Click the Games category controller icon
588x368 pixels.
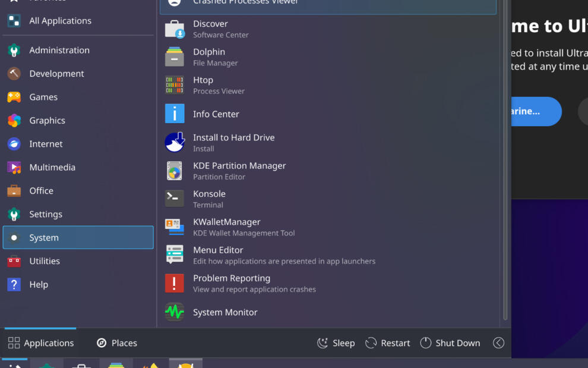(x=14, y=97)
